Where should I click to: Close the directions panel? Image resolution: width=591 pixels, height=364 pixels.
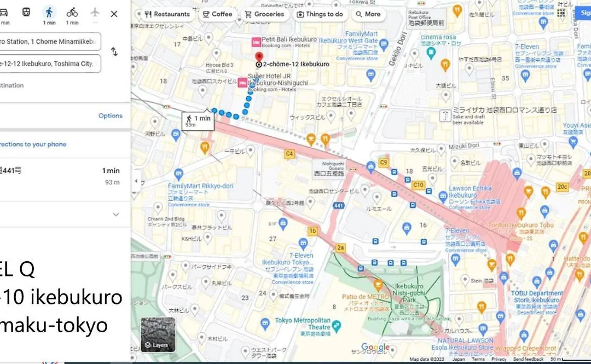tap(114, 14)
